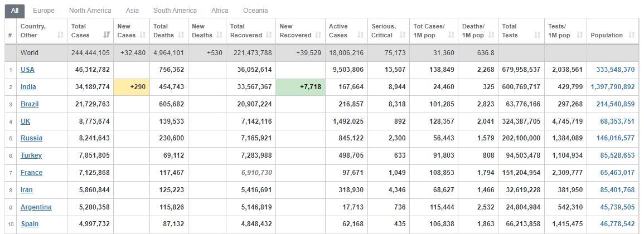Image resolution: width=644 pixels, height=234 pixels.
Task: Click Argentina population 45,739,505 link
Action: (617, 207)
